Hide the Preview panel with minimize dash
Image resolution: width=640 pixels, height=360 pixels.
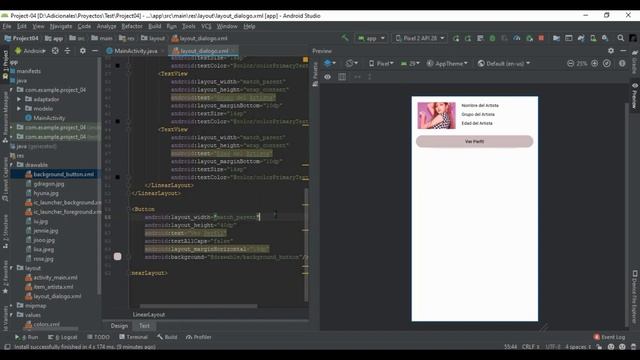point(623,51)
